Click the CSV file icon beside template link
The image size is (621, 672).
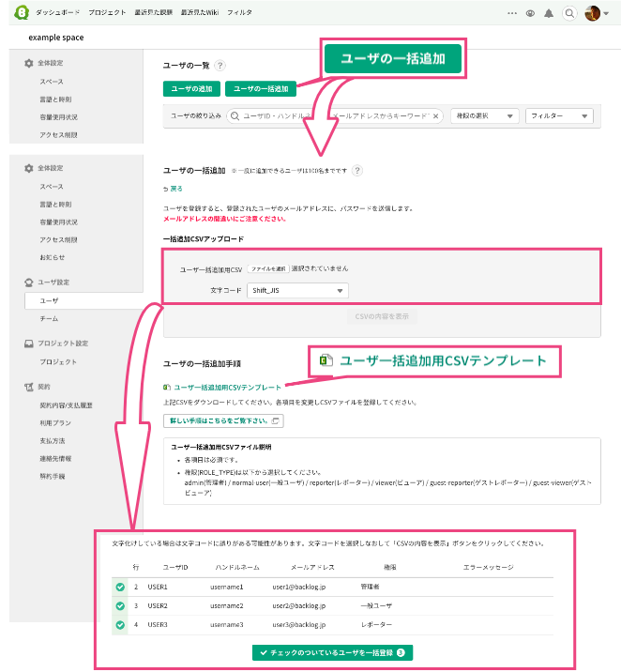[x=167, y=388]
